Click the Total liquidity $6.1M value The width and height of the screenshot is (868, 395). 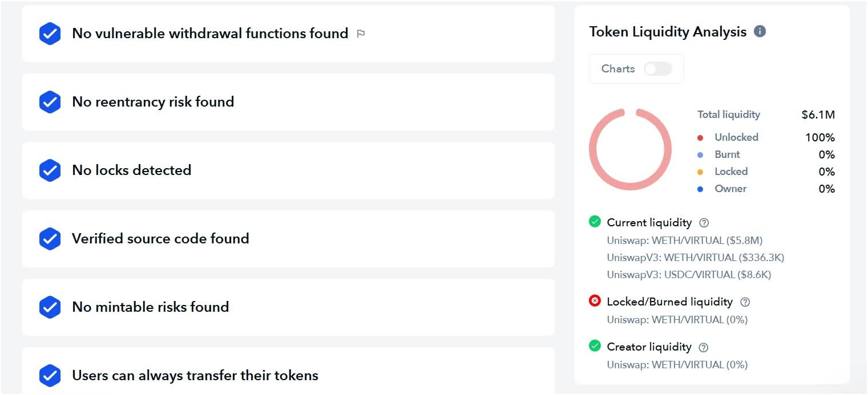(x=818, y=115)
